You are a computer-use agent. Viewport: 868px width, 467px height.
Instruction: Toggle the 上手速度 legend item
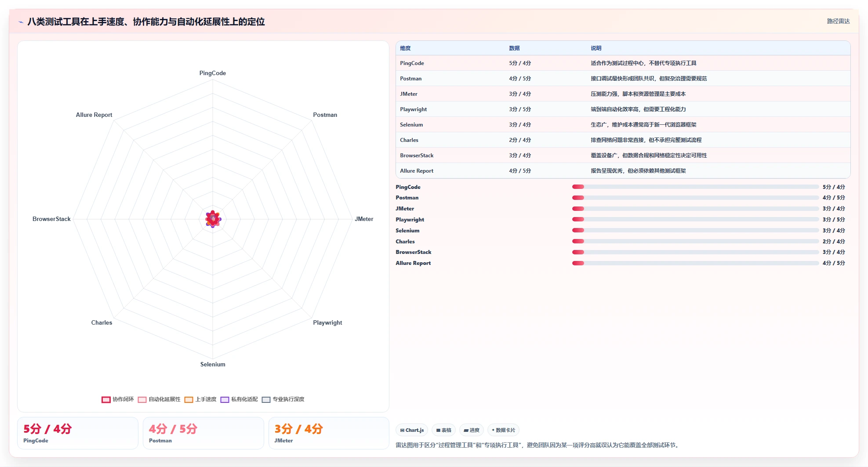coord(200,399)
